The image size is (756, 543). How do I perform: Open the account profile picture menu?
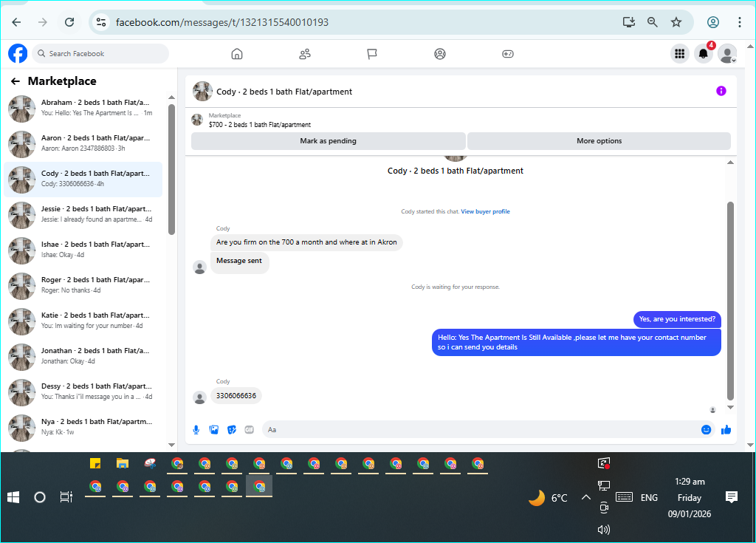coord(727,54)
